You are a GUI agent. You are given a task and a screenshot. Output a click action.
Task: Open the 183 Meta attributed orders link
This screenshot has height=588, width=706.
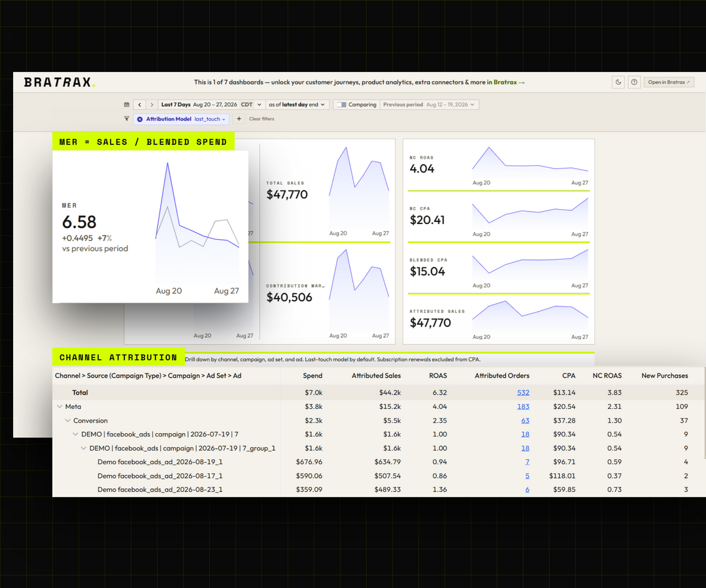click(523, 406)
